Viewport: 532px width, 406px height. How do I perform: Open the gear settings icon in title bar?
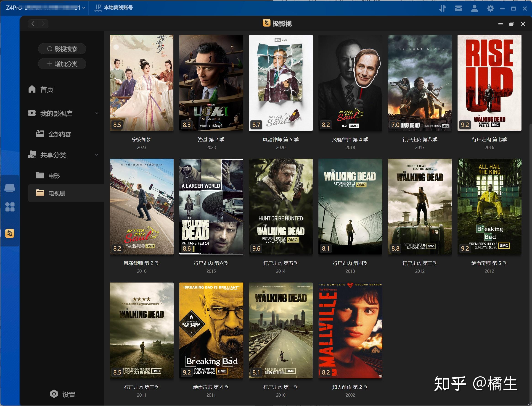(490, 8)
